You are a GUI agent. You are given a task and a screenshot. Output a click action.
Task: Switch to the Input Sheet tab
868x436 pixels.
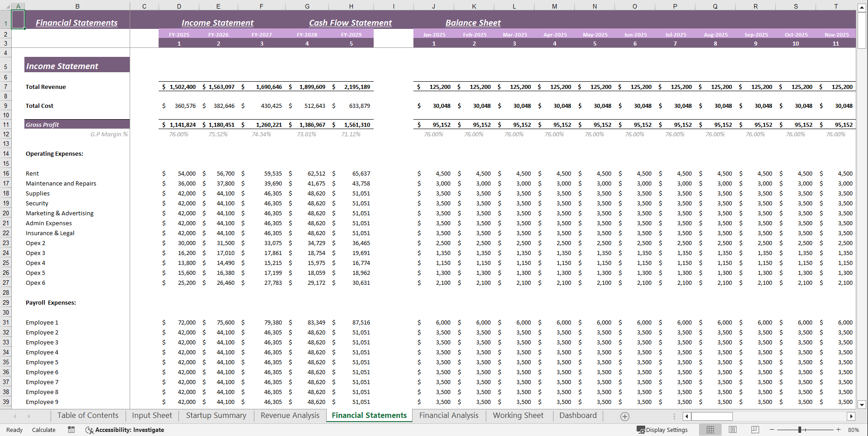click(152, 415)
